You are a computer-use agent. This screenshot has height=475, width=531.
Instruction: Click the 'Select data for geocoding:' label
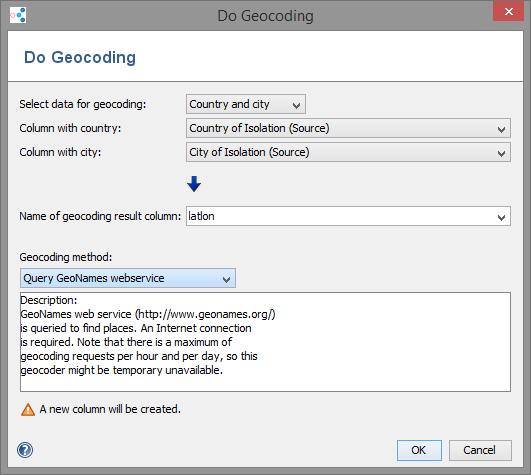coord(83,104)
